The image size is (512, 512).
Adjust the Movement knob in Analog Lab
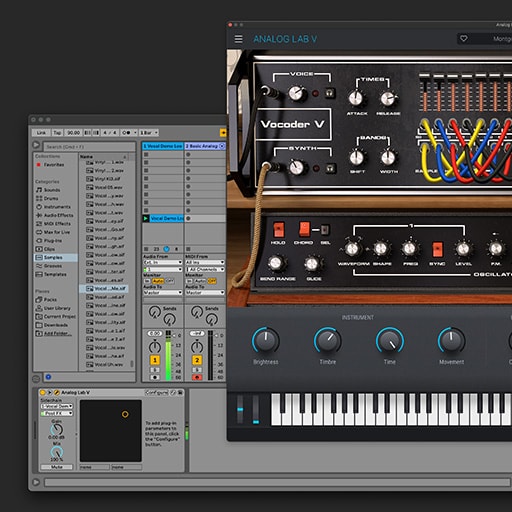(451, 340)
